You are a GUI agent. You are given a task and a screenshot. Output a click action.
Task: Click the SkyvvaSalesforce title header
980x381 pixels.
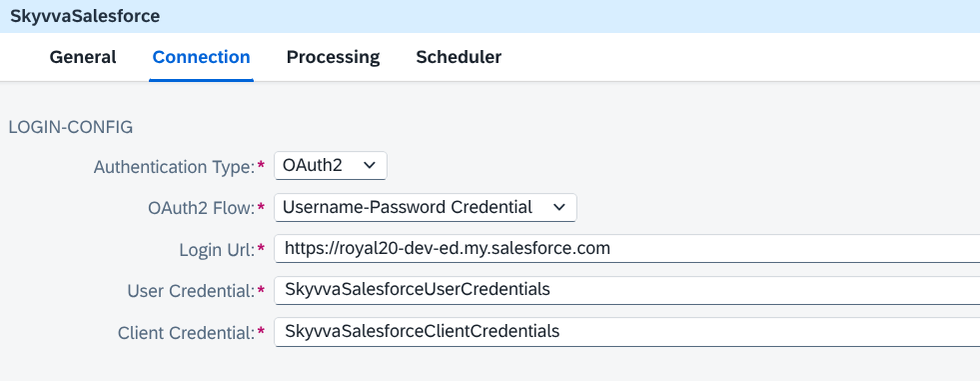(85, 16)
